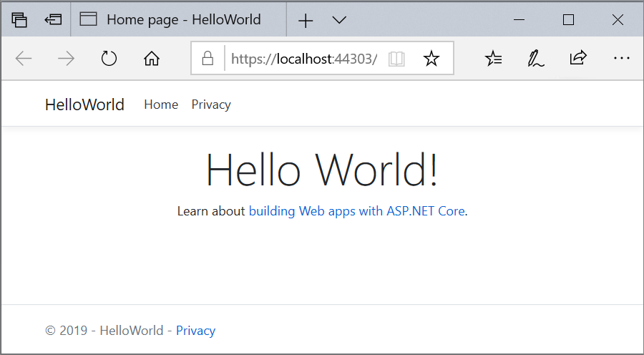The height and width of the screenshot is (355, 644).
Task: Open the building Web apps with ASP.NET Core link
Action: (x=357, y=211)
